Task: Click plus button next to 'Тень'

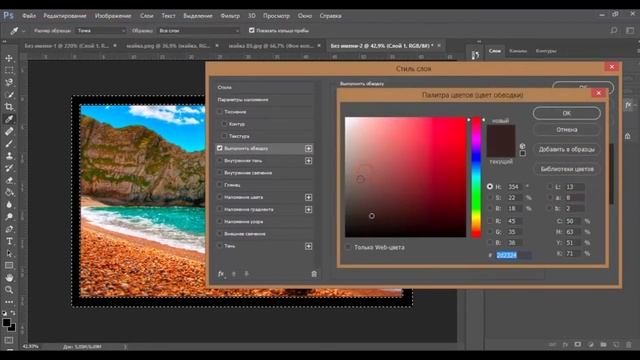Action: 309,246
